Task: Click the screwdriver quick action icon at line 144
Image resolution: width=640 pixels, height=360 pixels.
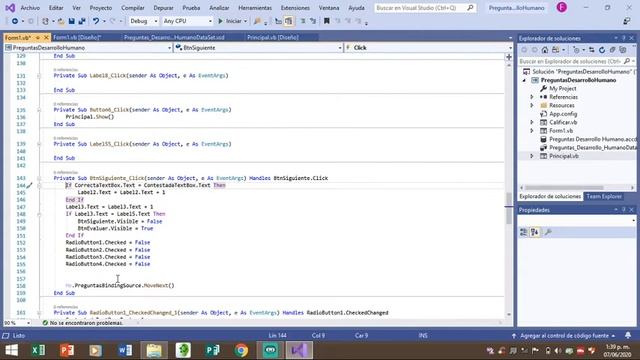Action: [x=29, y=185]
